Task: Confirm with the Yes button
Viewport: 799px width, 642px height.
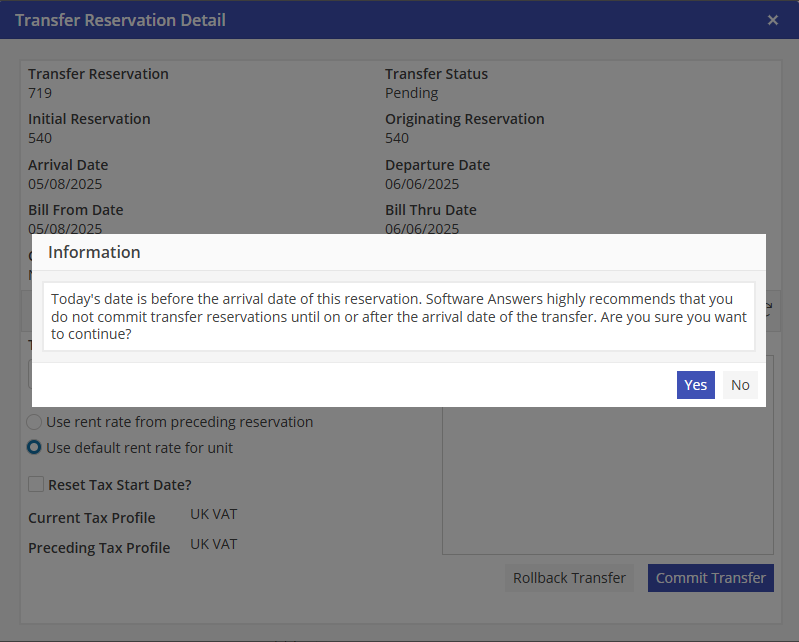Action: pyautogui.click(x=695, y=385)
